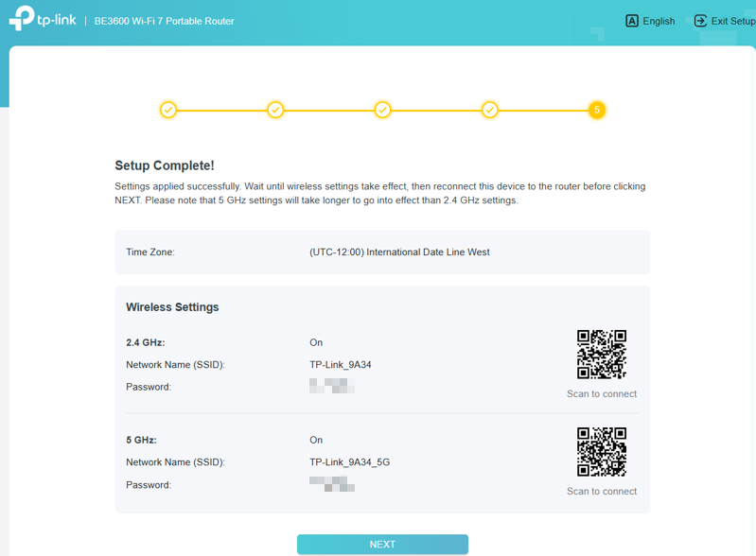Click the blurred 5 GHz password

click(x=332, y=485)
